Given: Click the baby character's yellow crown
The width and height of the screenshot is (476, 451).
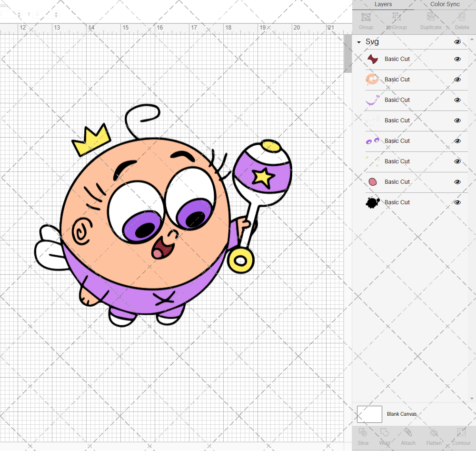Looking at the screenshot, I should [91, 140].
